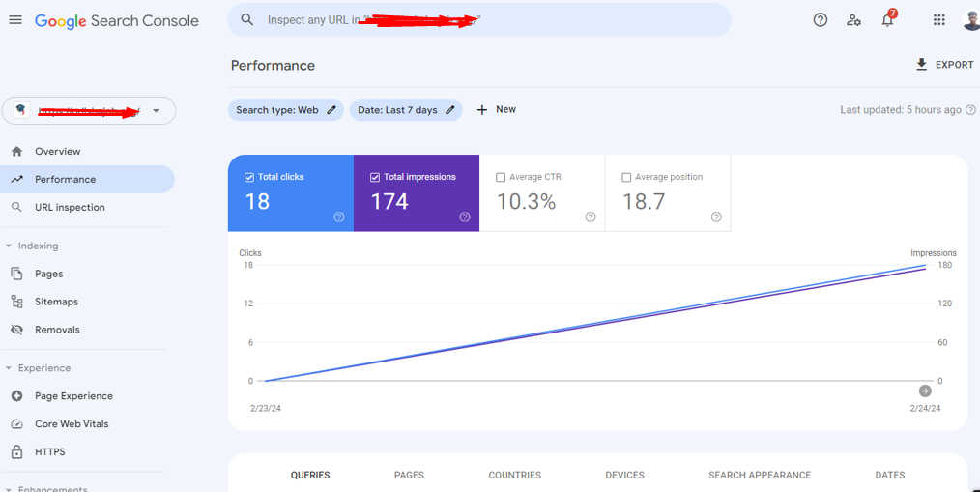Open the Google apps grid
The image size is (980, 492).
click(938, 20)
